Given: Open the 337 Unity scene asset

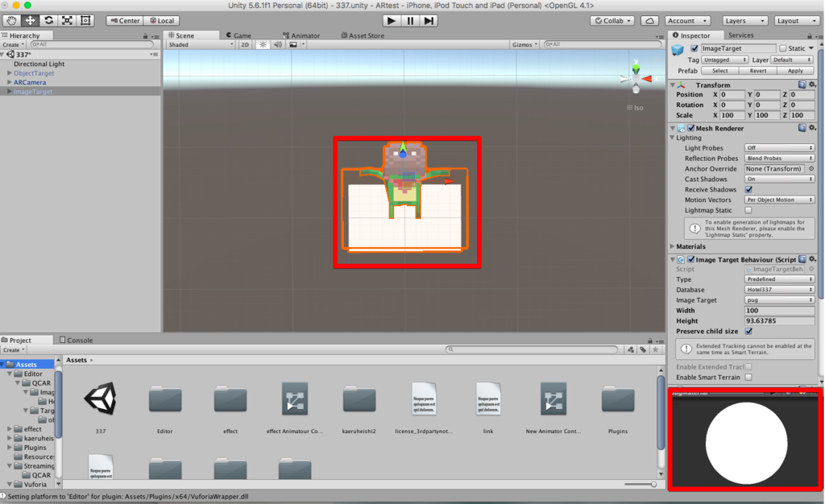Looking at the screenshot, I should pyautogui.click(x=101, y=399).
